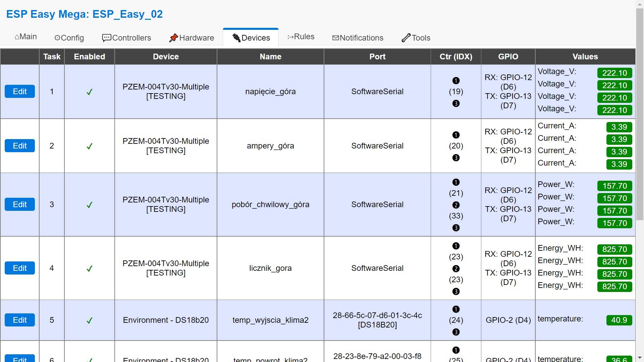Open the Rules tab
Viewport: 644px width, 362px height.
pyautogui.click(x=301, y=37)
